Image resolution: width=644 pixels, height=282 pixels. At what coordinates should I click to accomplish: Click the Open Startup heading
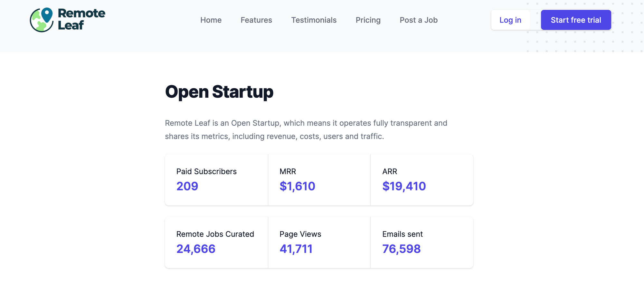(x=219, y=92)
